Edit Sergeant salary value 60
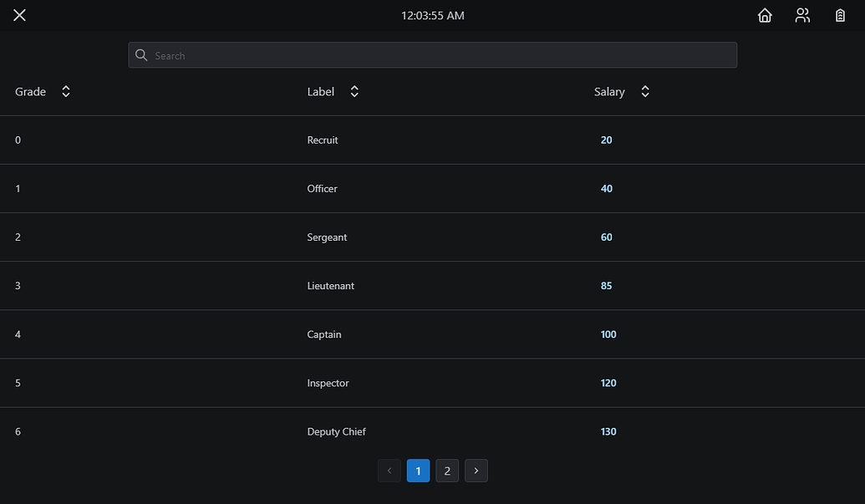 pos(606,237)
